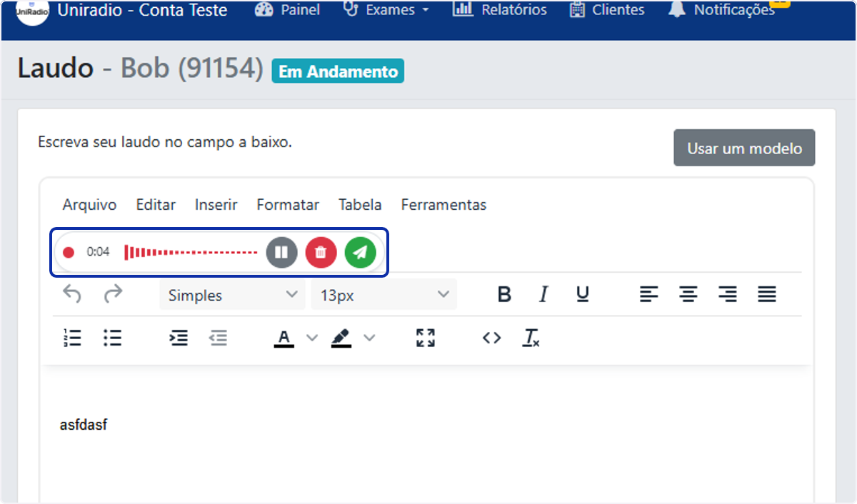Screen dimensions: 857x504
Task: Send the recording with the green plane button
Action: point(361,252)
